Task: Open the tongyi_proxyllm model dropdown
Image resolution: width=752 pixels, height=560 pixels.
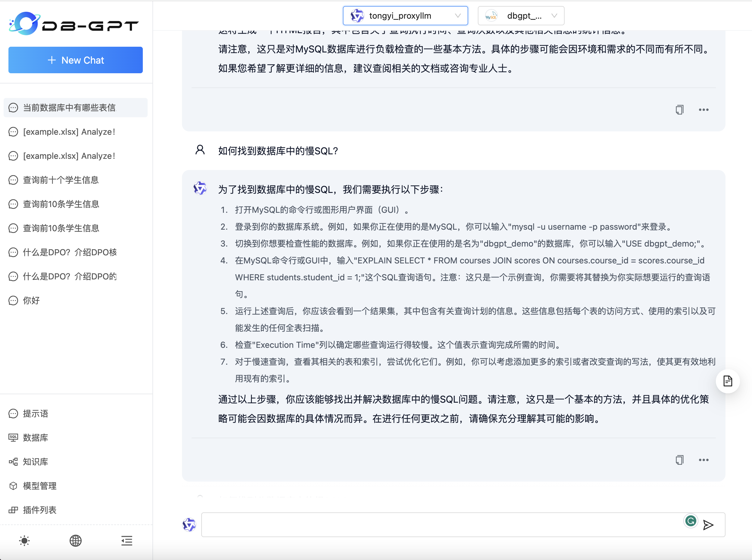Action: (x=405, y=16)
